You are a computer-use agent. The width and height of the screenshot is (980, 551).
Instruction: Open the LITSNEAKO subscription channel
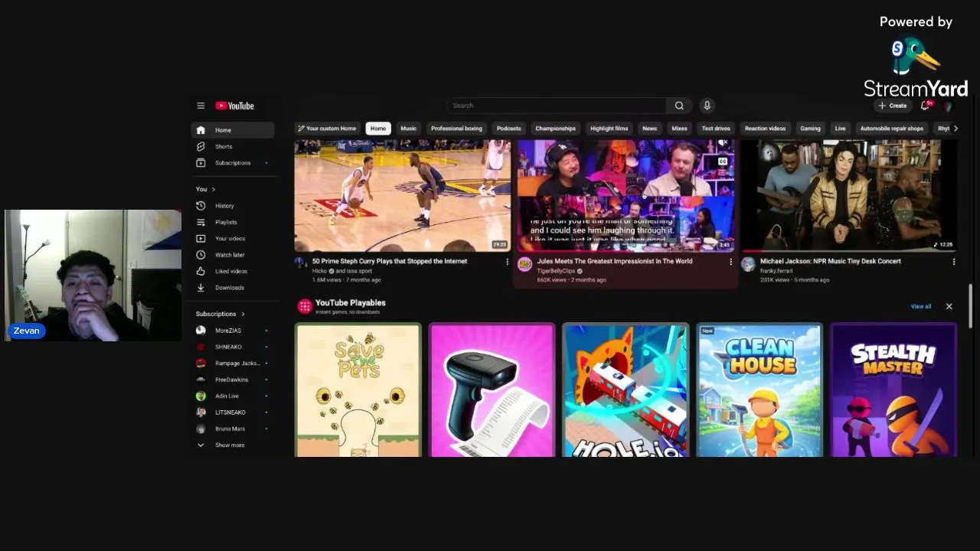pos(233,412)
